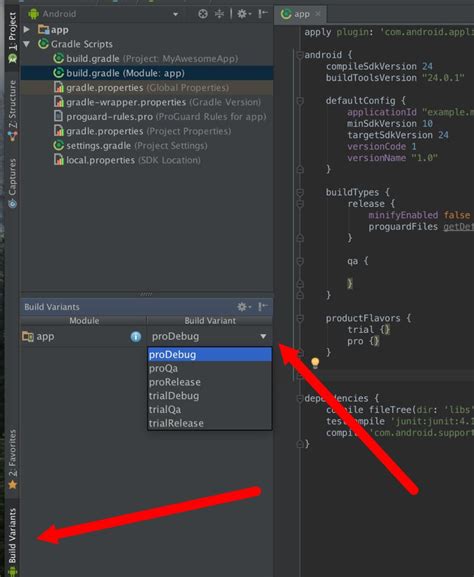Screen dimensions: 474x577
Task: Collapse the Gradle Scripts node
Action: coord(26,44)
